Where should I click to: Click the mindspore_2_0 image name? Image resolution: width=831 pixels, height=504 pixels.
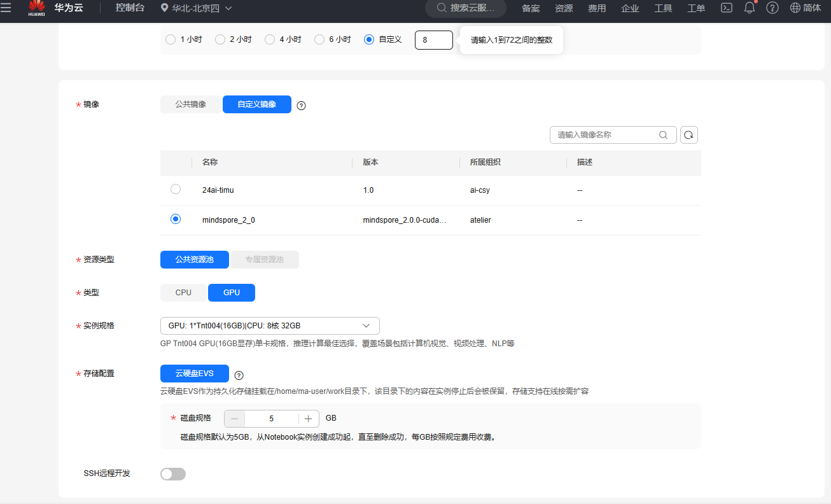pyautogui.click(x=228, y=220)
